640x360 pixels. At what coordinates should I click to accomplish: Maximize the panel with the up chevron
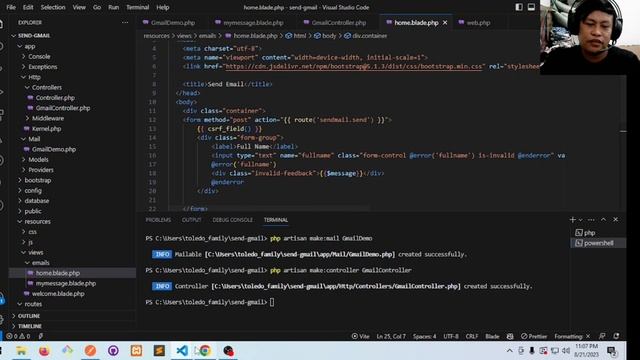pyautogui.click(x=603, y=220)
